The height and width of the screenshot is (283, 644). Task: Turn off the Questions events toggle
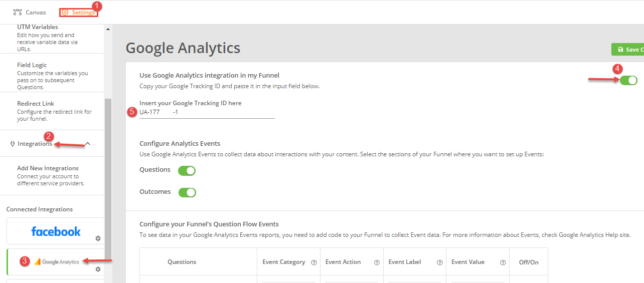[x=187, y=170]
